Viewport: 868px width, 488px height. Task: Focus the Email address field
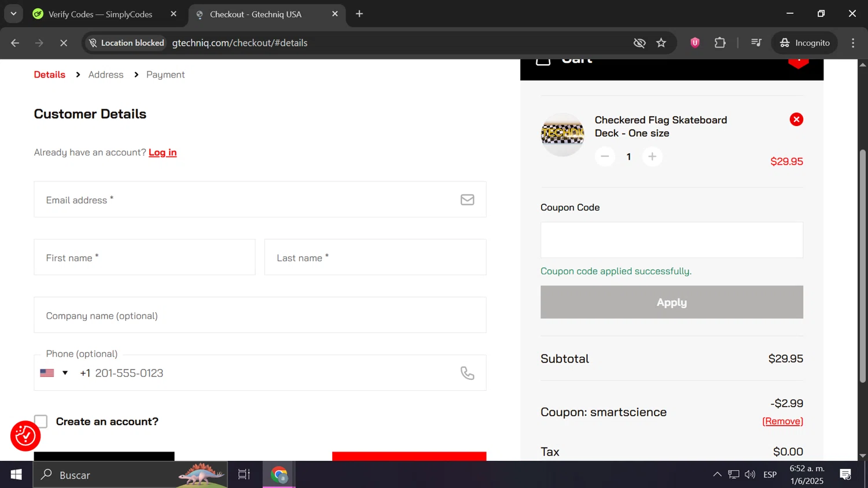260,199
